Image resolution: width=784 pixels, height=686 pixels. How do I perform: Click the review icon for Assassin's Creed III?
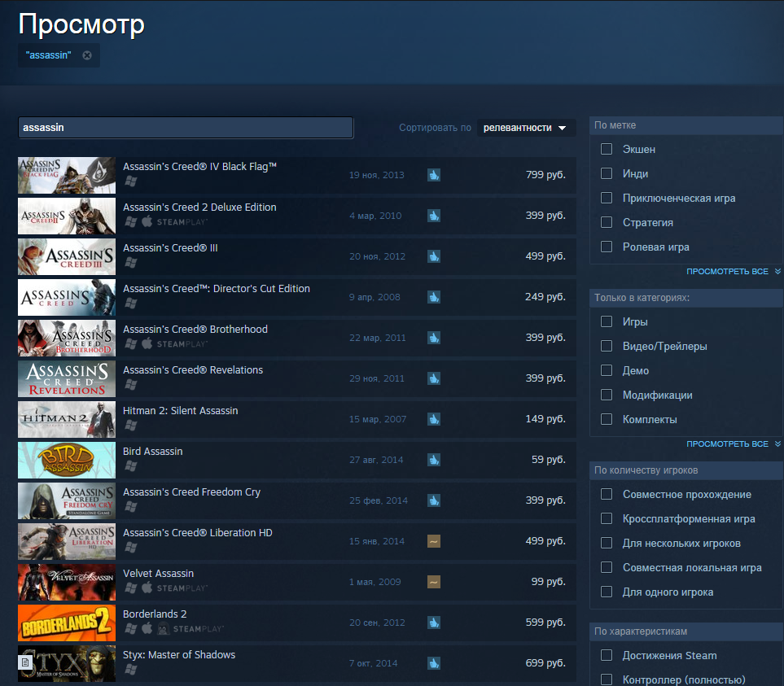(x=433, y=256)
